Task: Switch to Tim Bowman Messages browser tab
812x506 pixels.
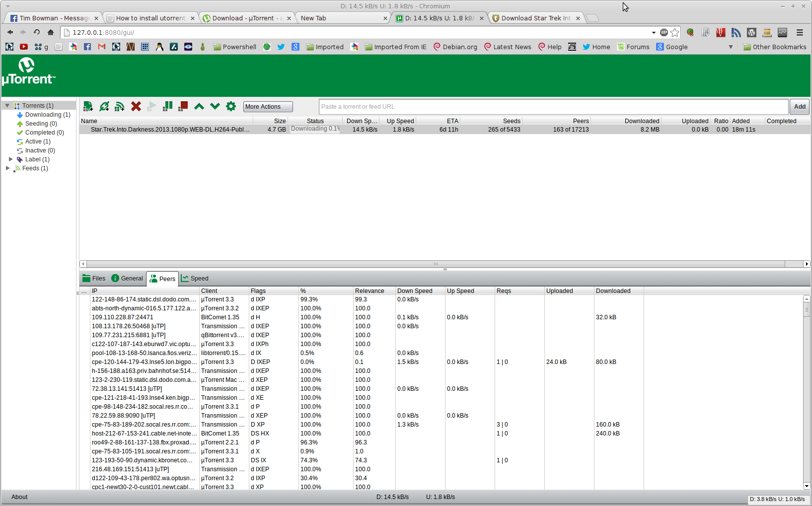Action: [x=54, y=18]
